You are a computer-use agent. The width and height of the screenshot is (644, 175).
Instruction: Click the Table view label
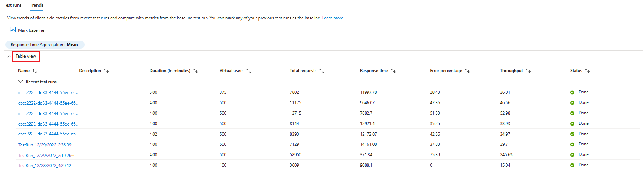[x=26, y=56]
